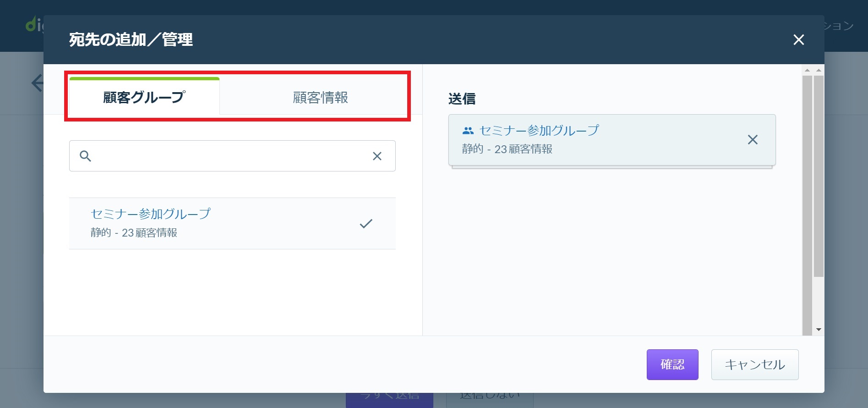Click the group icon in 送信 card

coord(468,131)
